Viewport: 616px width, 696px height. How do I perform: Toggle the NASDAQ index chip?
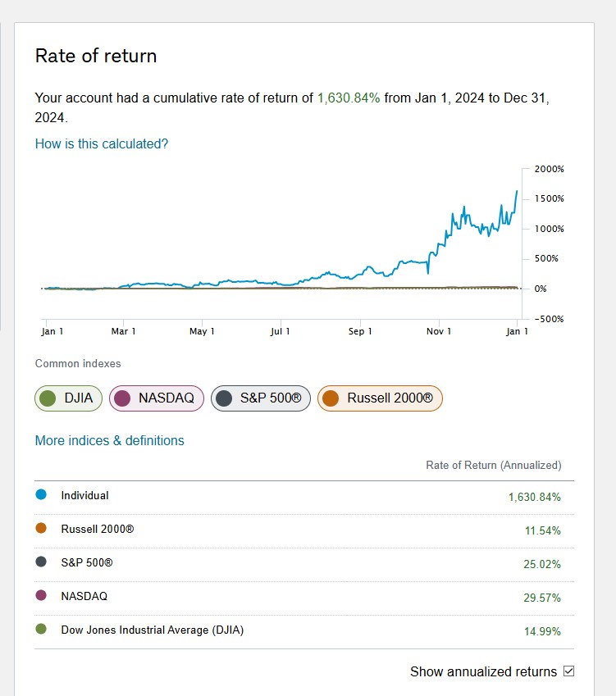pos(155,398)
